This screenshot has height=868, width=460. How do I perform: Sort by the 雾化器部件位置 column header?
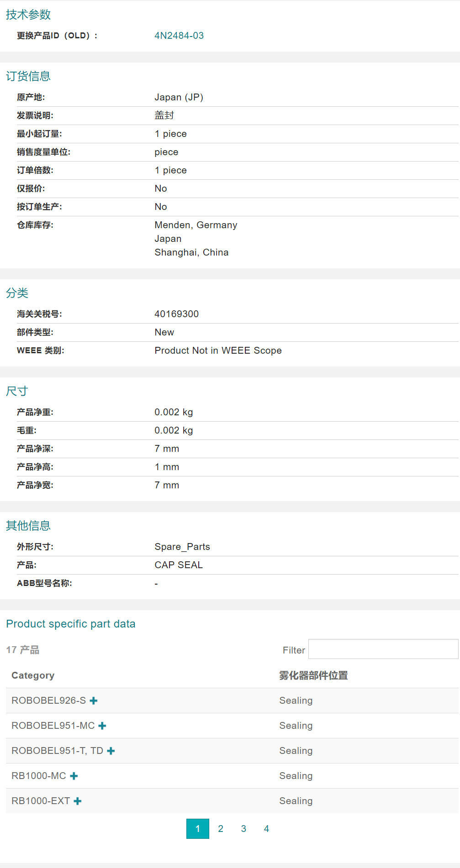pos(313,675)
